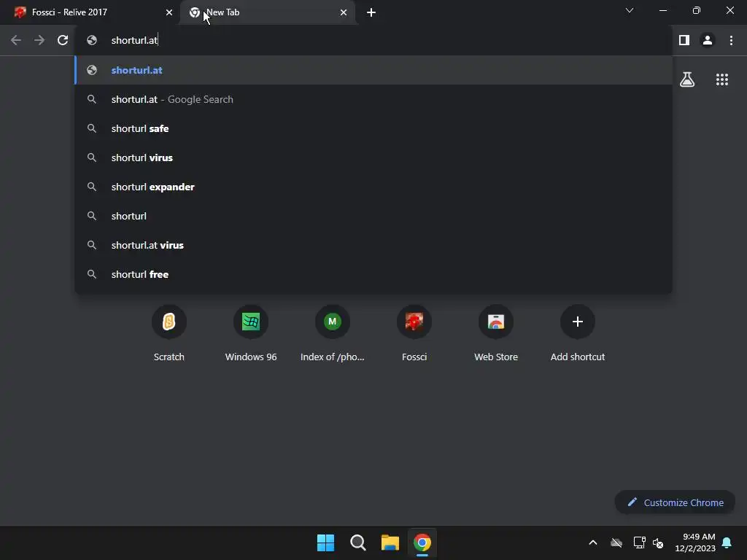The image size is (747, 560).
Task: Choose shorturl.at virus suggestion
Action: [x=373, y=245]
